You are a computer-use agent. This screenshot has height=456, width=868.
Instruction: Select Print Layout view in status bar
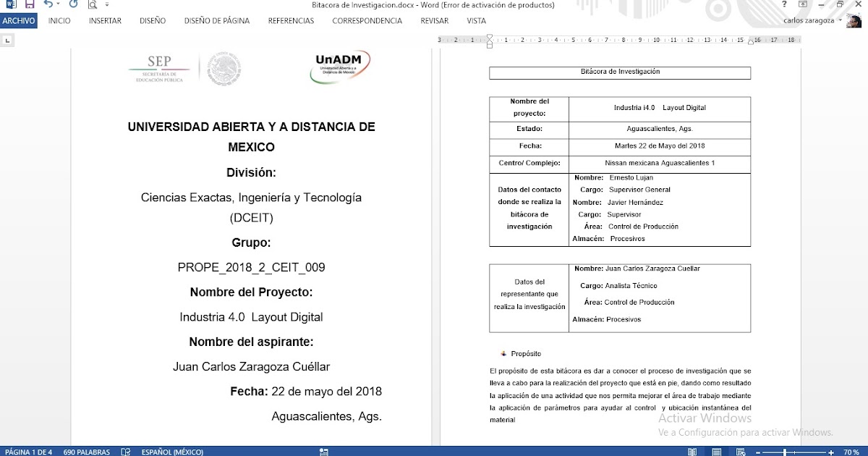pyautogui.click(x=718, y=452)
